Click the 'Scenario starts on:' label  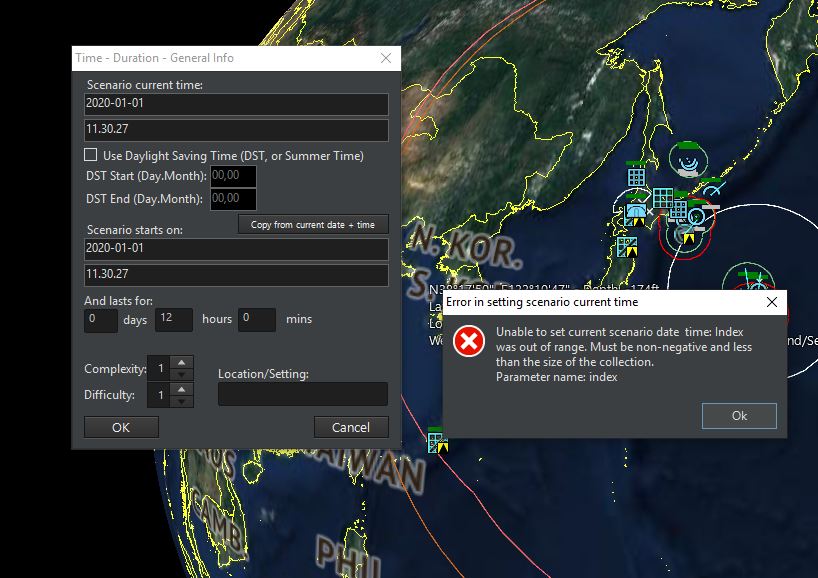click(x=135, y=230)
